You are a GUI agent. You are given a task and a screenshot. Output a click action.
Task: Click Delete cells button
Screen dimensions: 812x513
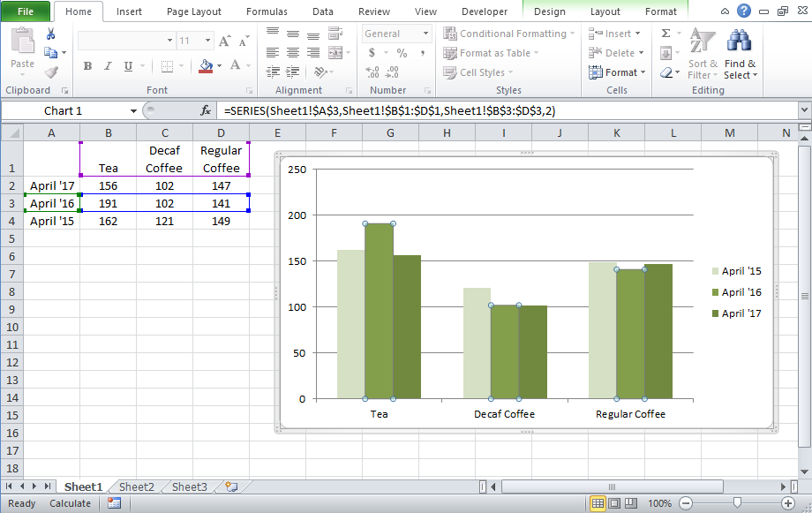click(x=616, y=53)
